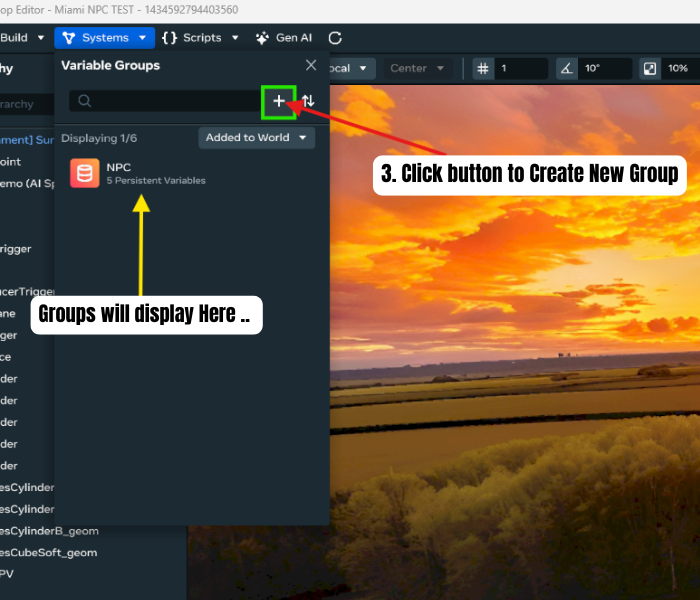Open the Scripts menu

tap(200, 38)
